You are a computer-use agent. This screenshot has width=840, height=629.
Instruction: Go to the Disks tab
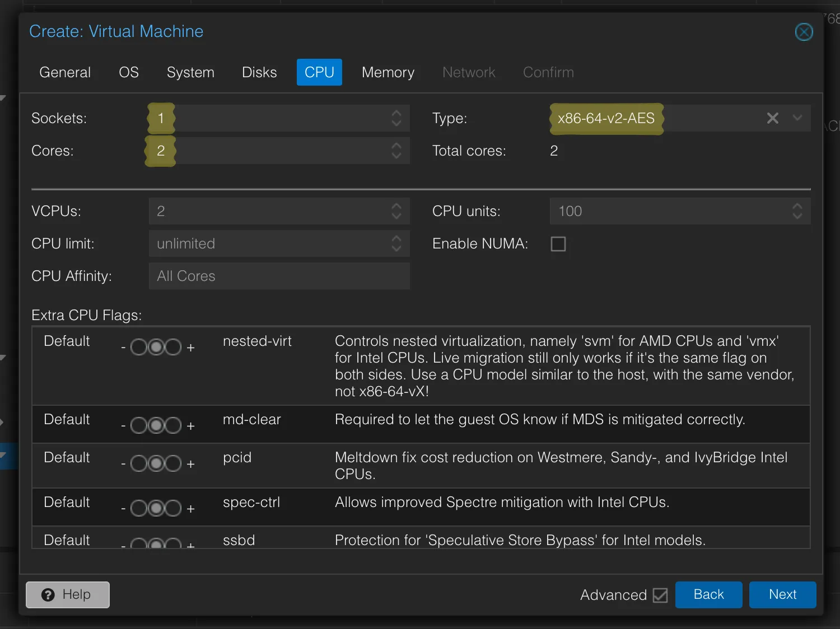coord(259,72)
